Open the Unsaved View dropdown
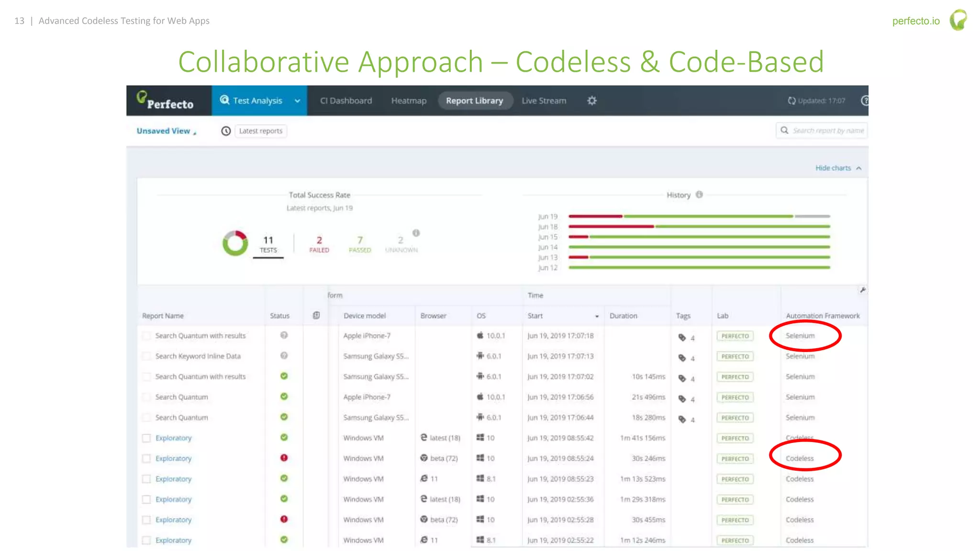 point(166,131)
